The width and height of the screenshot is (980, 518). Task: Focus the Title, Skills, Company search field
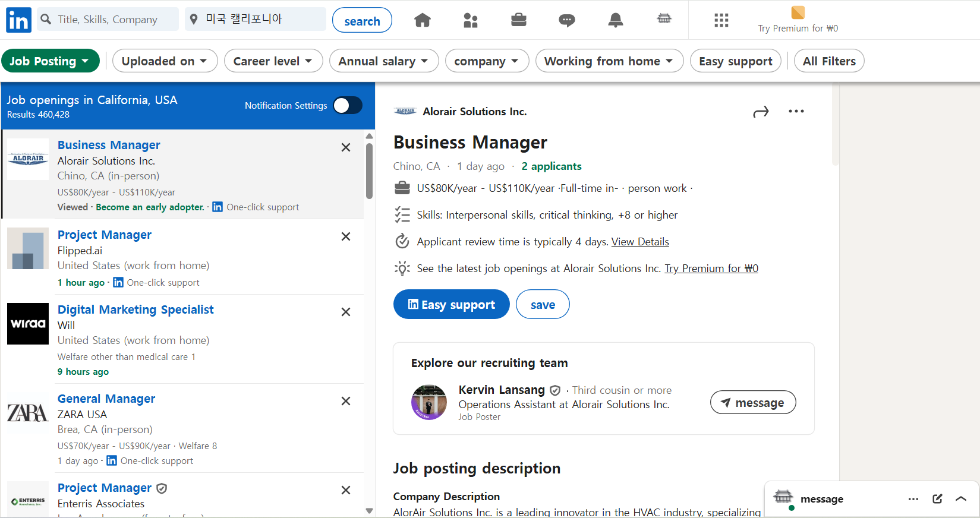[x=108, y=19]
